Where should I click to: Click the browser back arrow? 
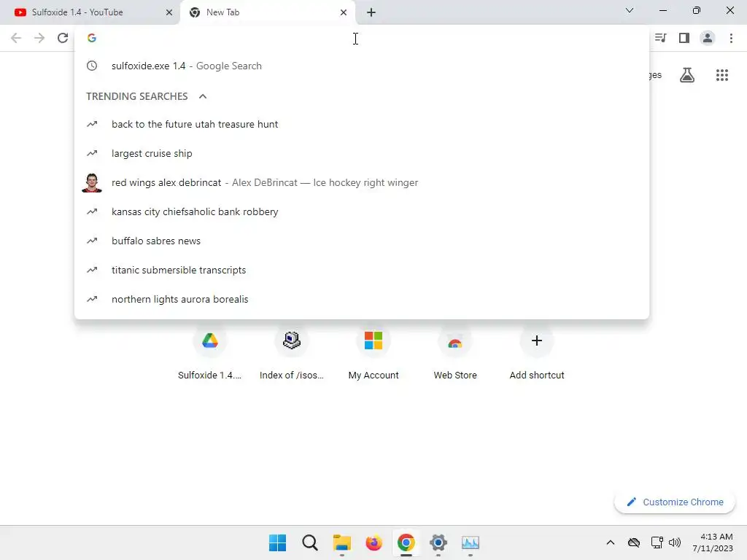coord(16,38)
